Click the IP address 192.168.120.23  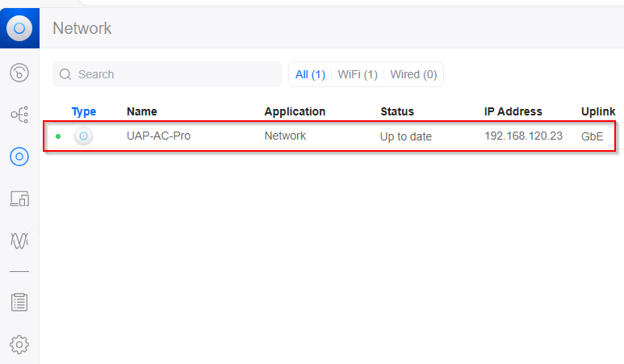[x=523, y=136]
